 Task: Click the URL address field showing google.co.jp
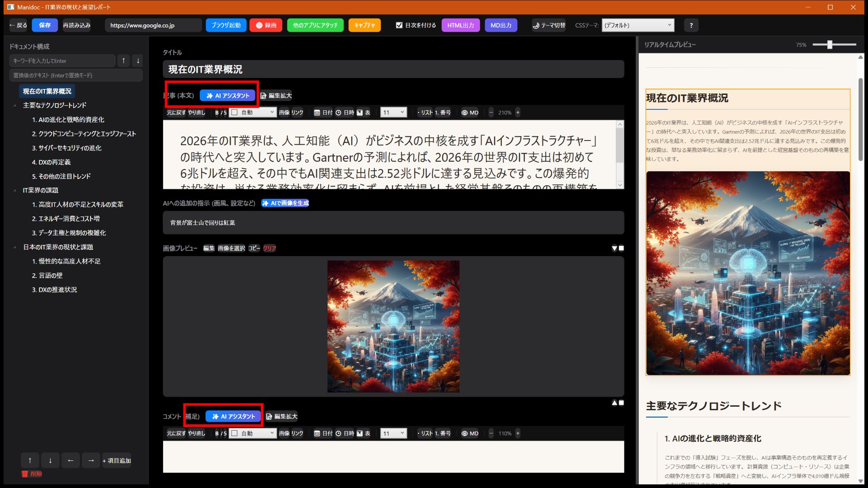click(153, 25)
